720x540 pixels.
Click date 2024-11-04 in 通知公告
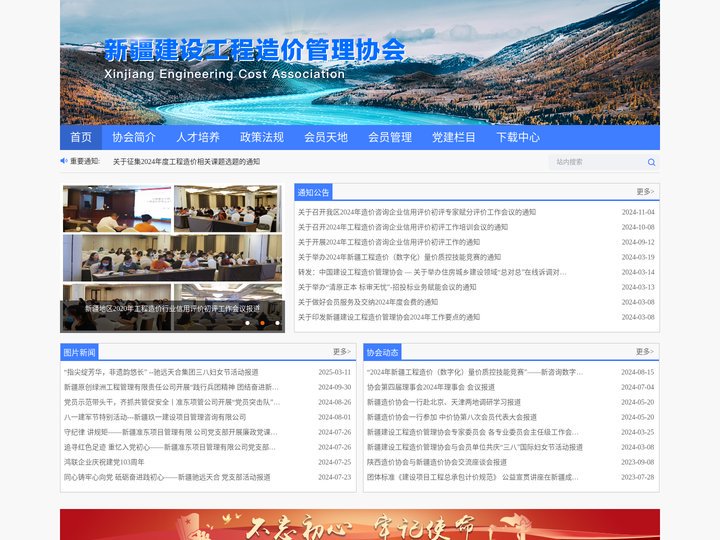[638, 212]
